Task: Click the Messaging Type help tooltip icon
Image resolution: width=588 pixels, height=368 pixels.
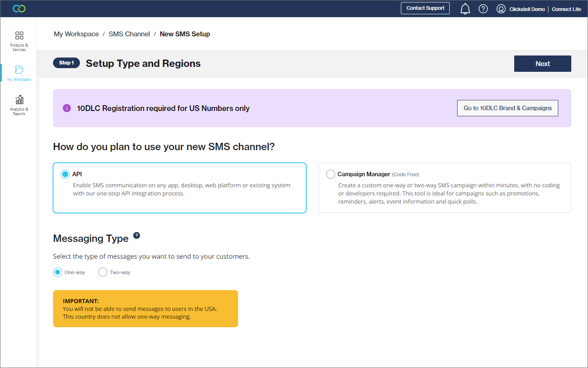Action: 137,235
